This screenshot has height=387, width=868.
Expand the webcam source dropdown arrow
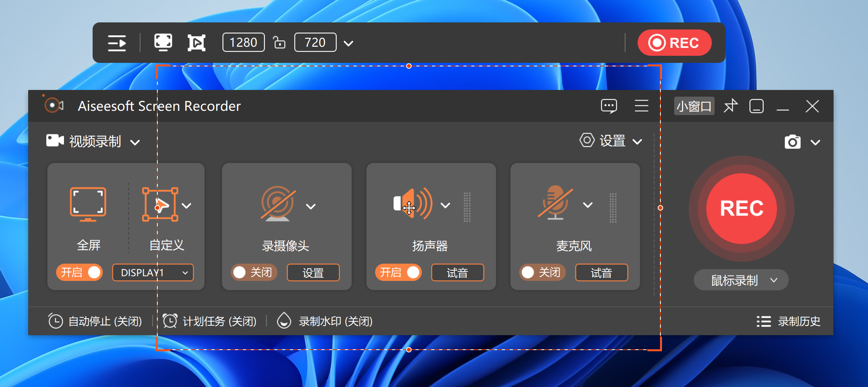coord(311,206)
